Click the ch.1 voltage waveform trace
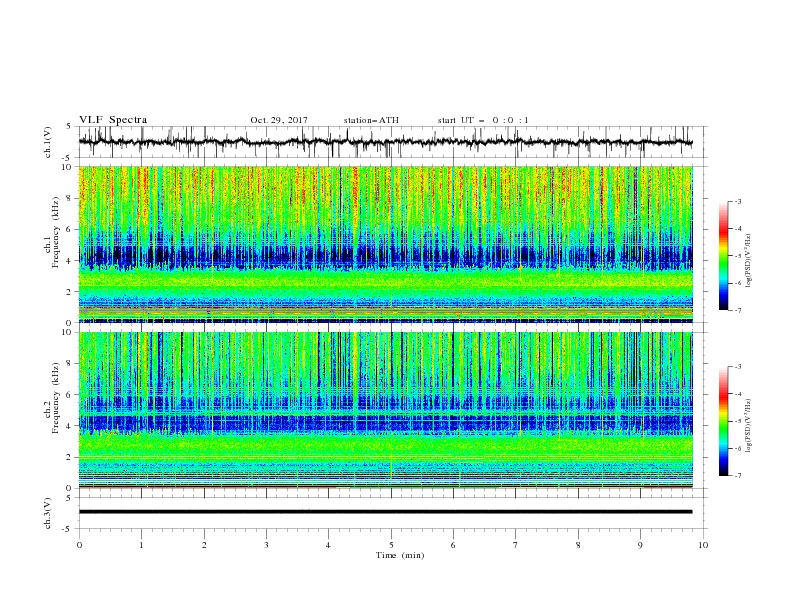 coord(385,142)
